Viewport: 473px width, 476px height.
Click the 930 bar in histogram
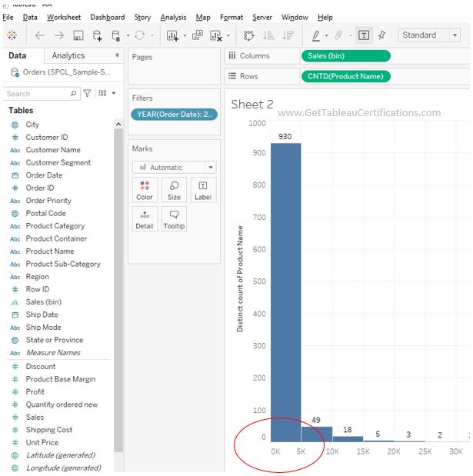click(285, 292)
